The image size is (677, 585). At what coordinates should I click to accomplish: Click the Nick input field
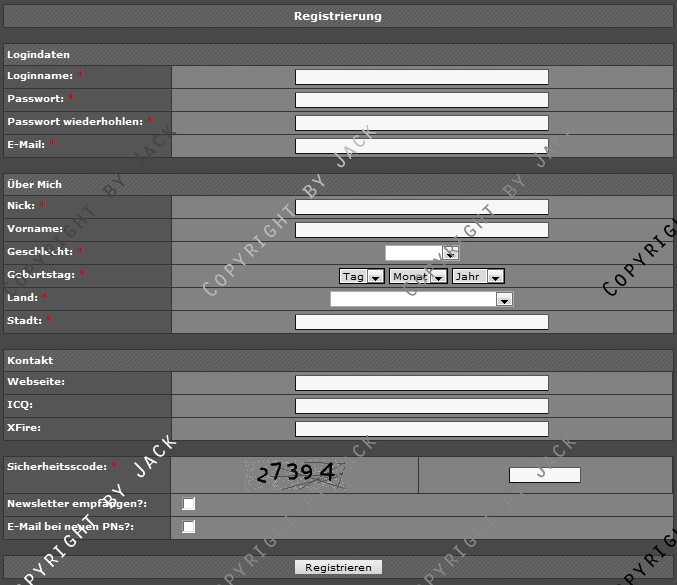tap(421, 207)
